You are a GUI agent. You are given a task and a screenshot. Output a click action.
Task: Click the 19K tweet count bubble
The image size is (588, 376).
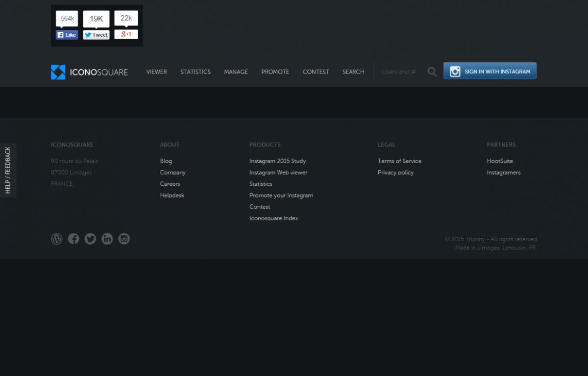tap(96, 19)
